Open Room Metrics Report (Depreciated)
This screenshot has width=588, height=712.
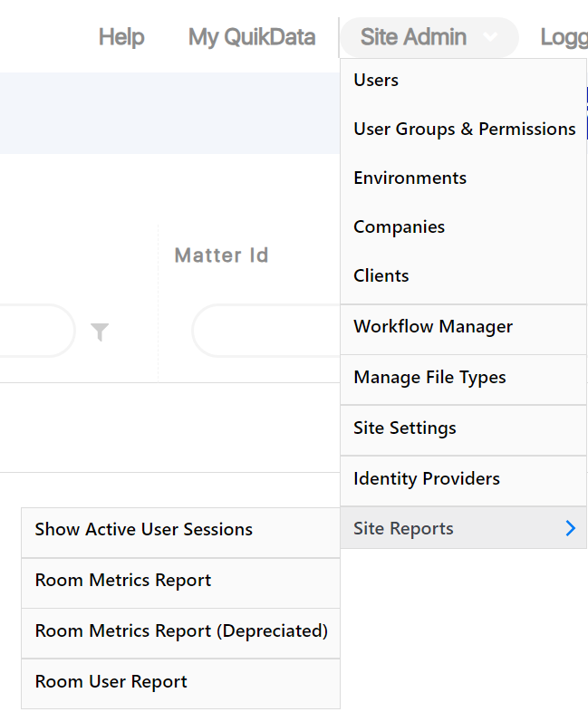180,631
